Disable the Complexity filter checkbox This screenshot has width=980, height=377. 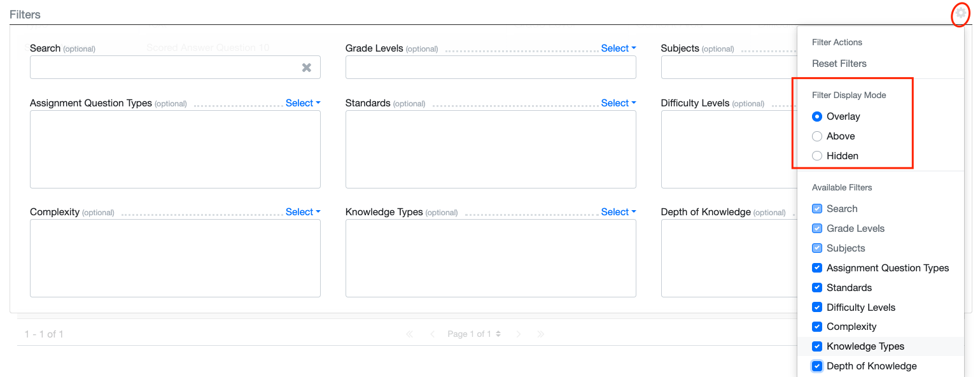817,327
